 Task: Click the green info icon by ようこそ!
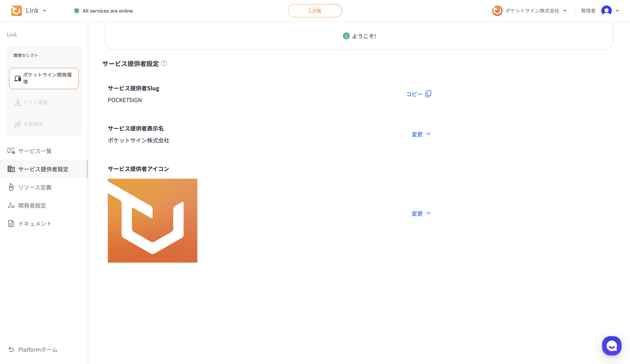[x=346, y=36]
